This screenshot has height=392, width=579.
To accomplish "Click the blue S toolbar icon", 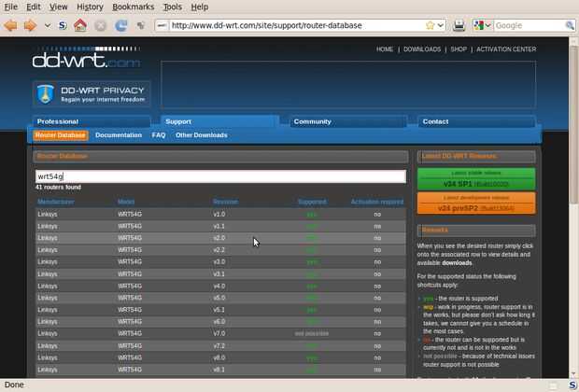I will (63, 25).
